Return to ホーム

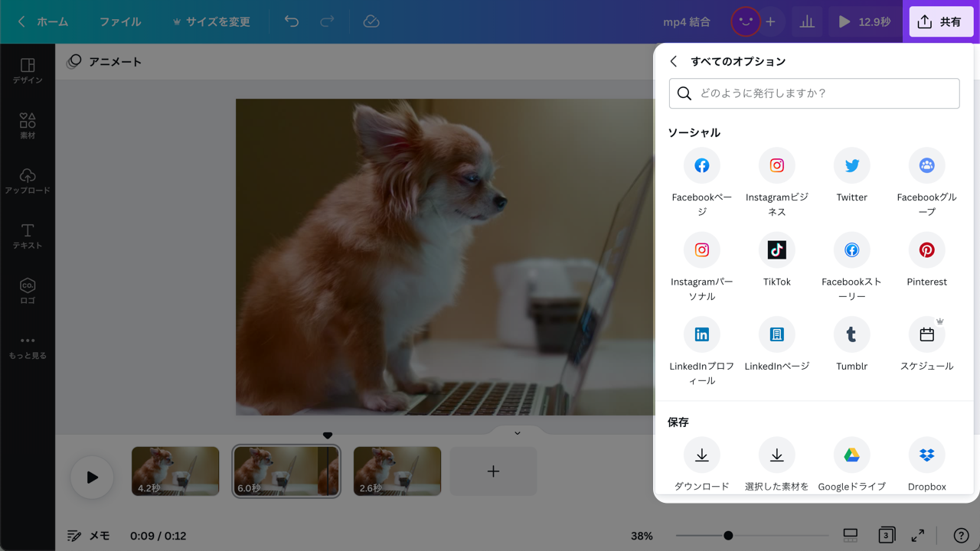(44, 21)
